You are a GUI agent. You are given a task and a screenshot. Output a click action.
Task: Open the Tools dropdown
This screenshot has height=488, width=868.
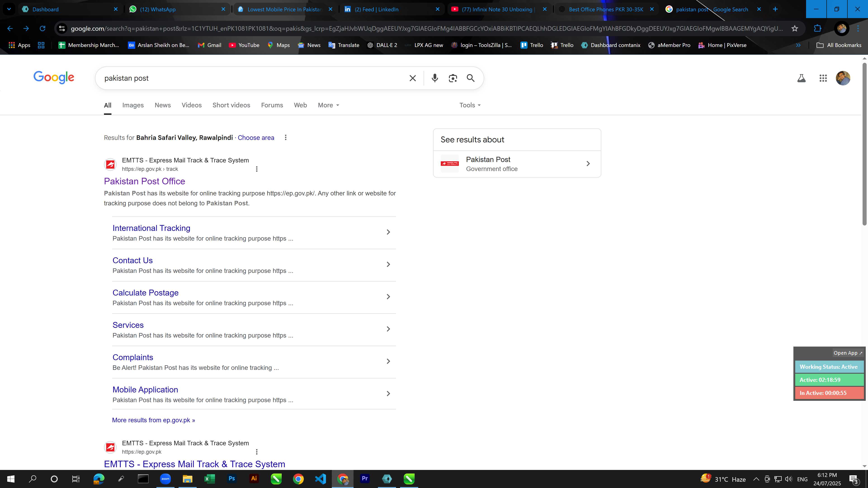(x=470, y=105)
